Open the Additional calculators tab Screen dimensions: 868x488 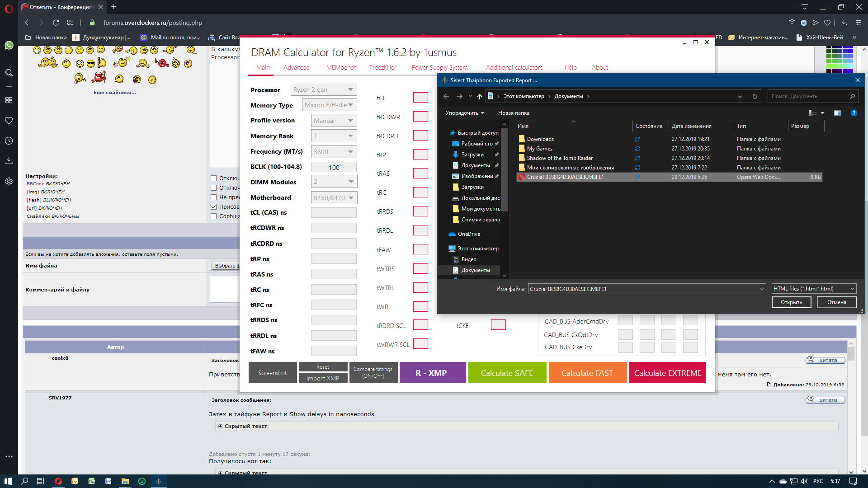514,67
